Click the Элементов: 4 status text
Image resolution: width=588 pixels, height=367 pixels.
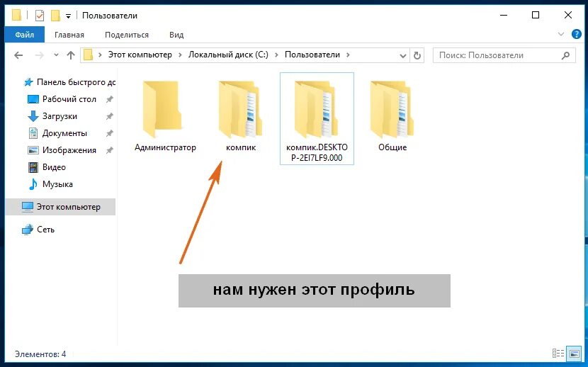[x=40, y=354]
